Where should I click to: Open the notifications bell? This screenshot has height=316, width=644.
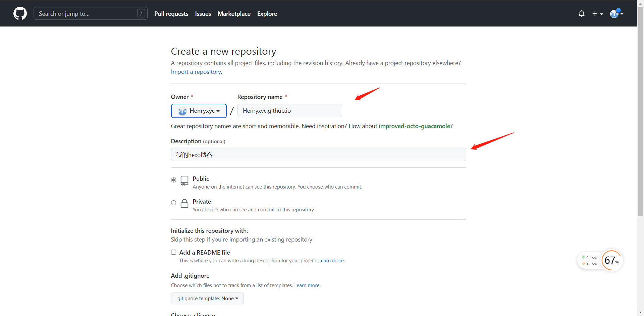(582, 14)
